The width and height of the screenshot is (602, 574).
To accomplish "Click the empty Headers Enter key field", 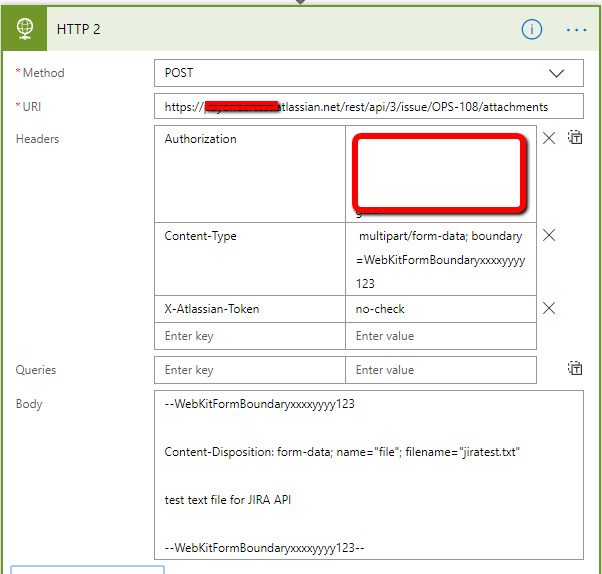I will 250,336.
